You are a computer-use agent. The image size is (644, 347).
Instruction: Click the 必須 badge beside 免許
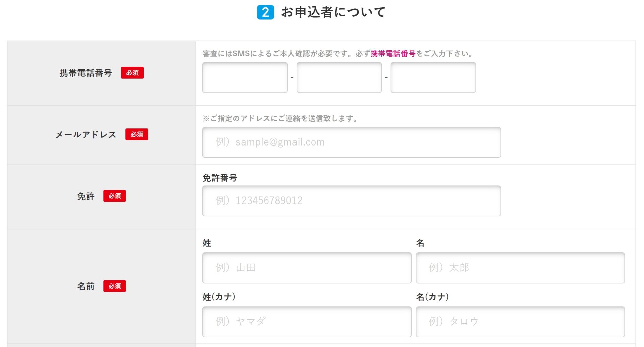click(x=115, y=196)
